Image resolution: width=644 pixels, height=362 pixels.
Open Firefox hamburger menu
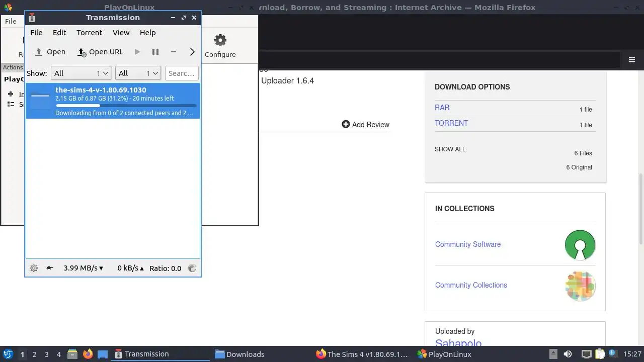632,59
